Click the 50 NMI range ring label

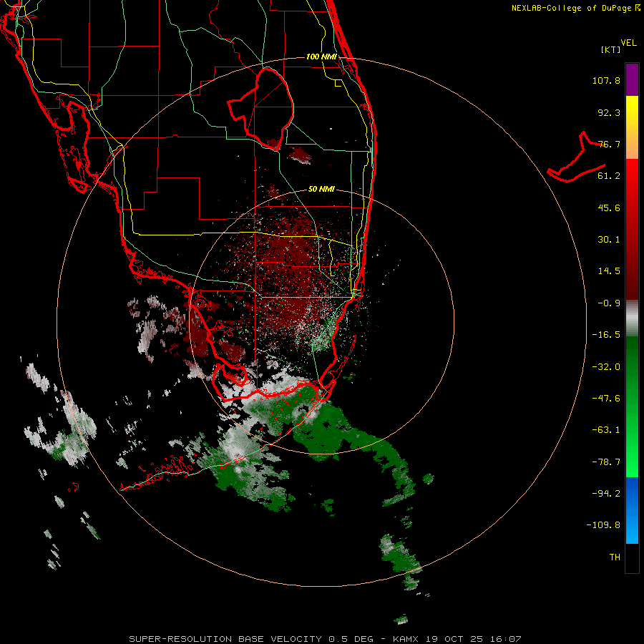coord(321,189)
